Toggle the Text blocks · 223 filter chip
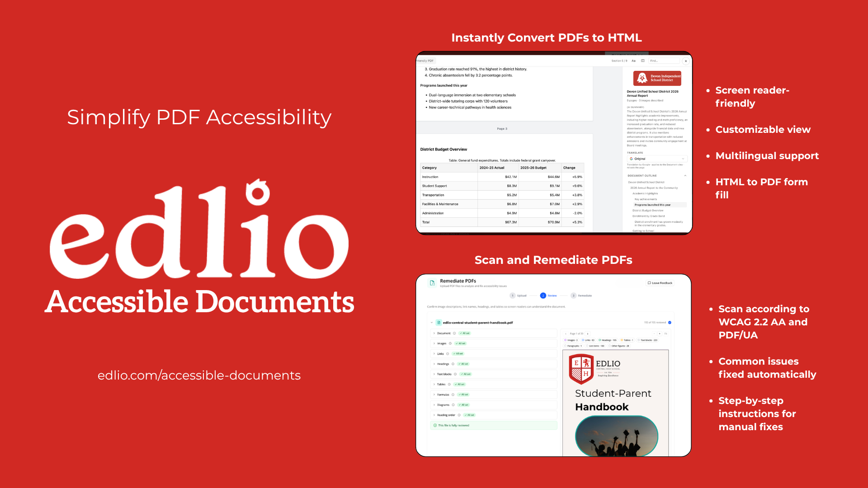The width and height of the screenshot is (868, 488). [647, 340]
